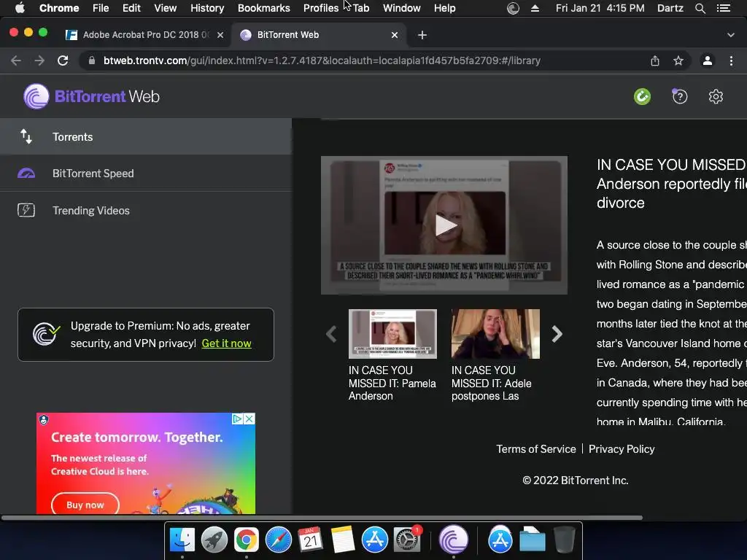
Task: Open the Privacy Policy link
Action: coord(622,449)
